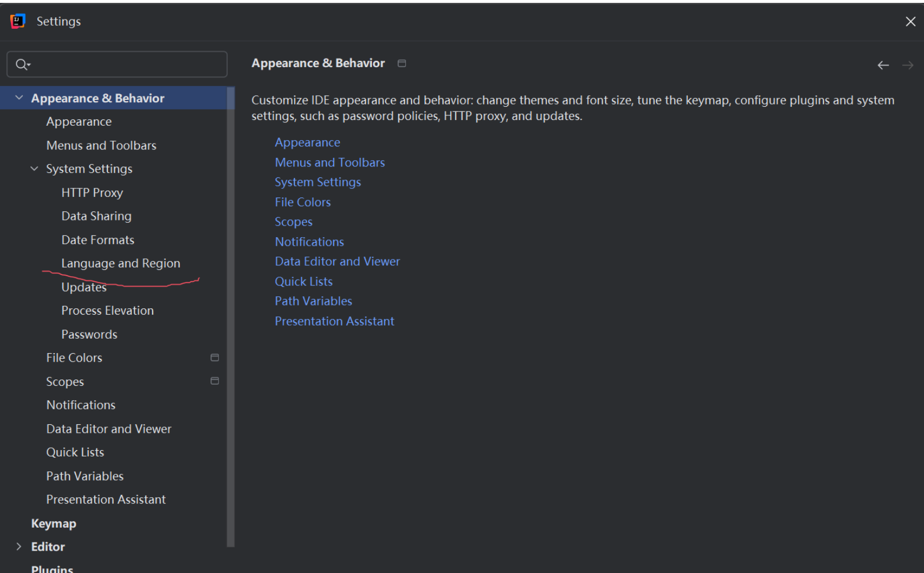Select HTTP Proxy under System Settings
This screenshot has width=924, height=573.
tap(92, 193)
